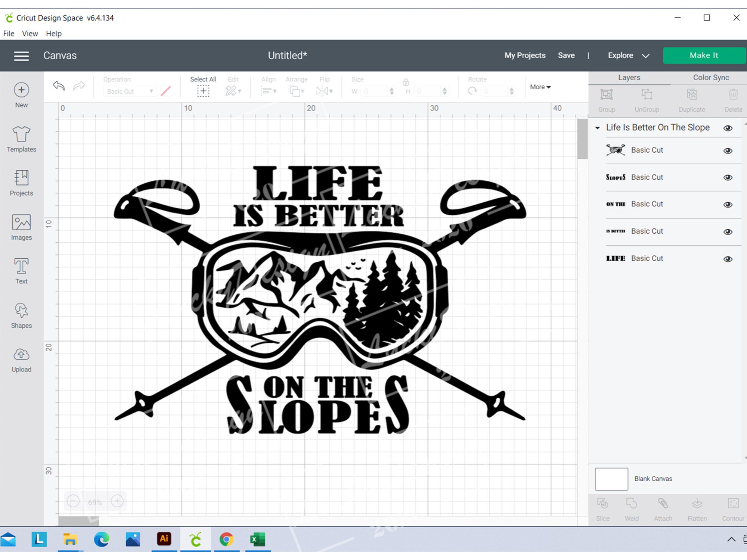The width and height of the screenshot is (747, 560).
Task: Hide the LIFE Basic Cut layer
Action: pos(728,258)
